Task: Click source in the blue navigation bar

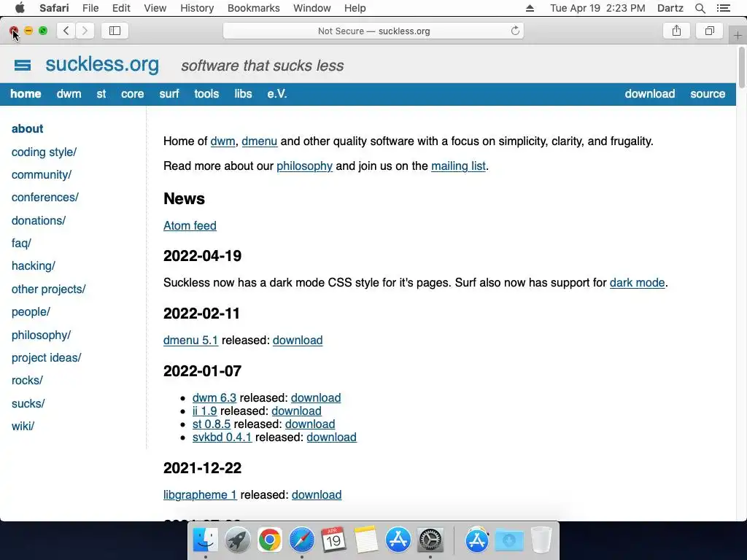Action: coord(708,94)
